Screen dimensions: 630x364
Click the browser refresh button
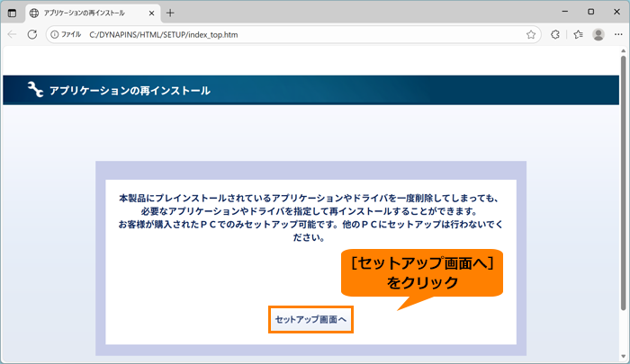point(32,34)
